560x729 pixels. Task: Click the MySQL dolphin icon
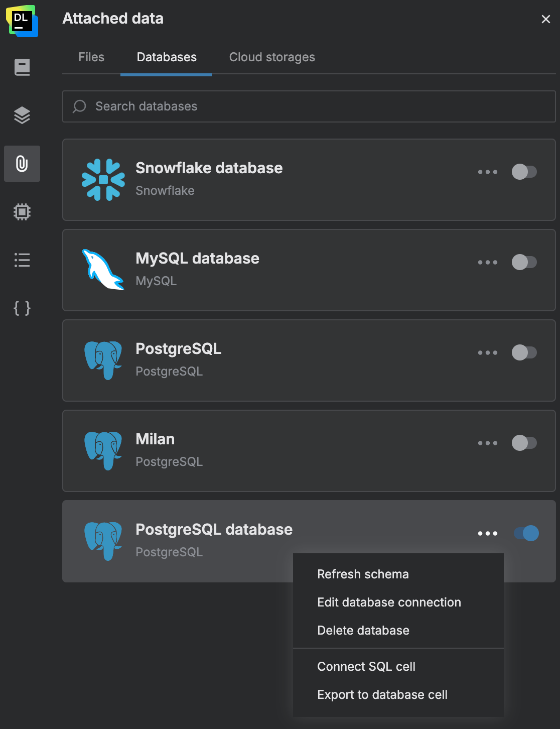tap(102, 269)
